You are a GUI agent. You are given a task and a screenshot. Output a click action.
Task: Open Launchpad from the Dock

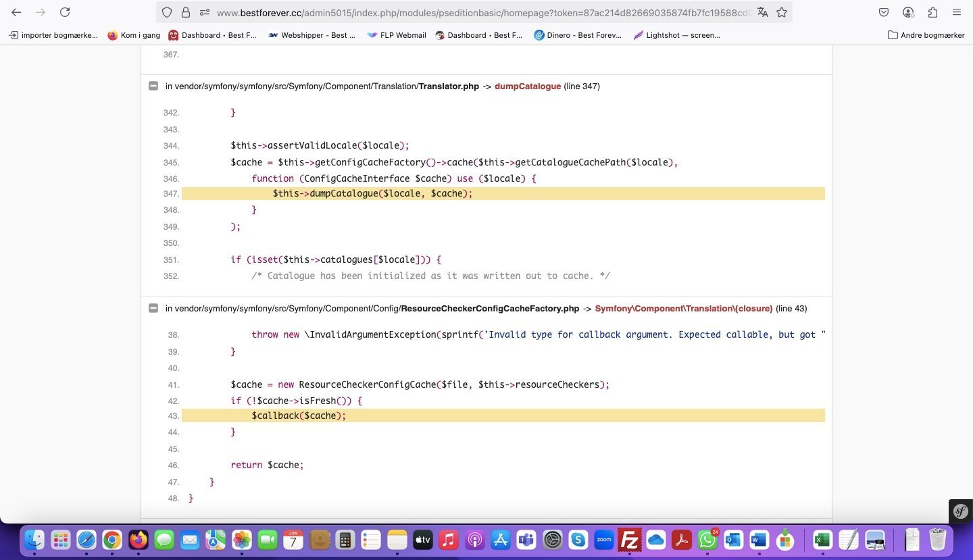(x=61, y=540)
